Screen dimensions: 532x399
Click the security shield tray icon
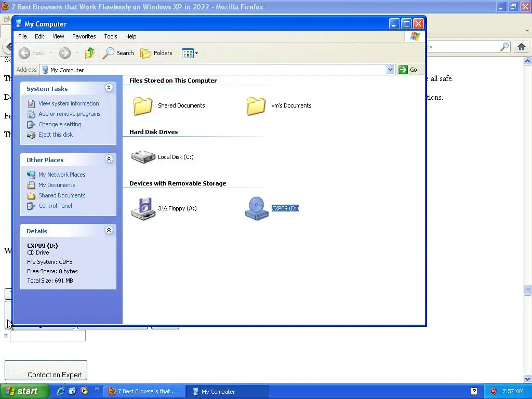coord(493,392)
